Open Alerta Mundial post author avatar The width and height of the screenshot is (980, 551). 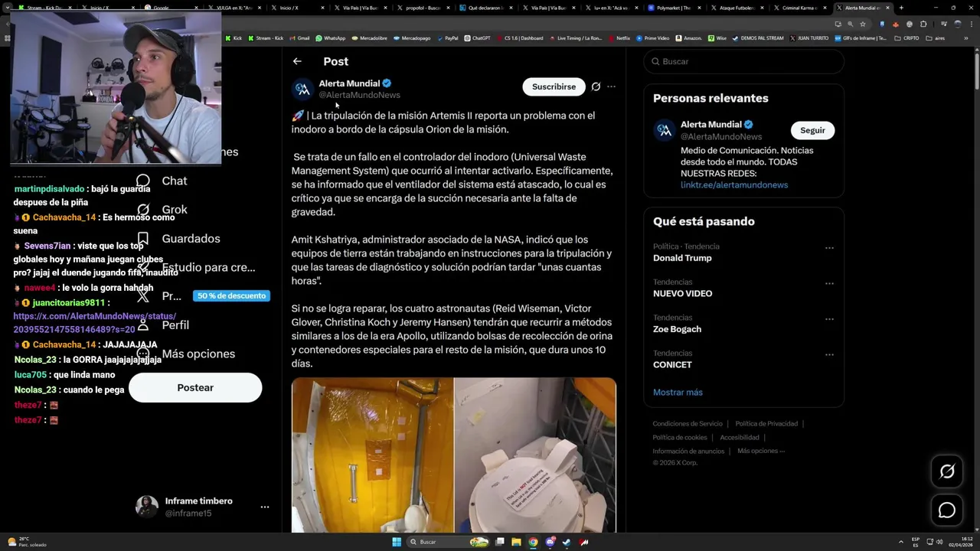click(x=302, y=89)
